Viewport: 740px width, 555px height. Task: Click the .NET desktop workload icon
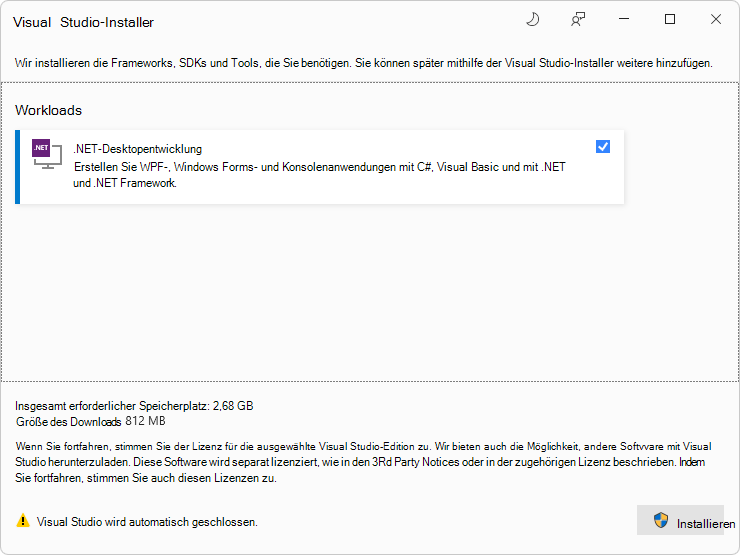[x=47, y=154]
